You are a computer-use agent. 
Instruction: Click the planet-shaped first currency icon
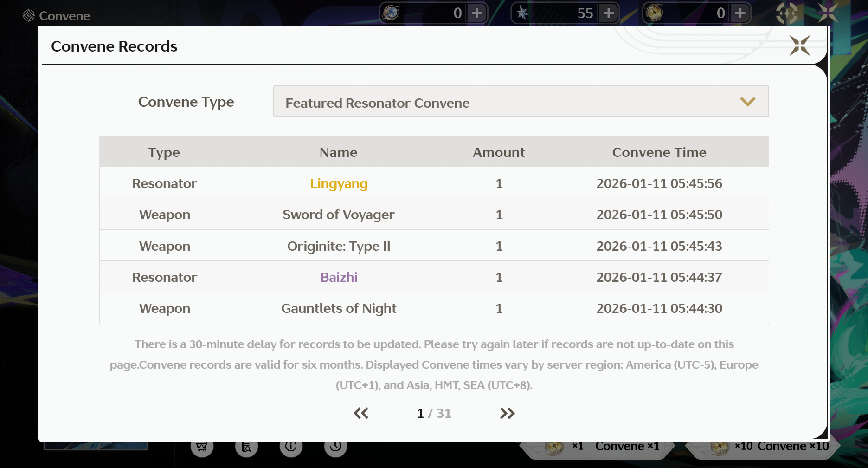point(391,13)
